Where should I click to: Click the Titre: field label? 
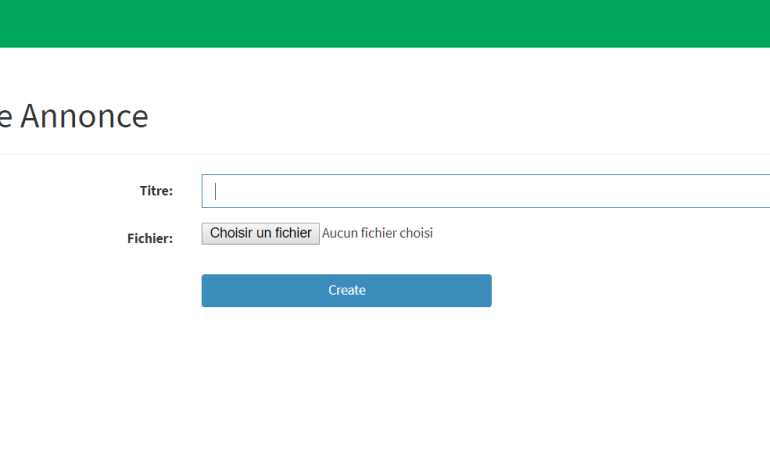156,191
